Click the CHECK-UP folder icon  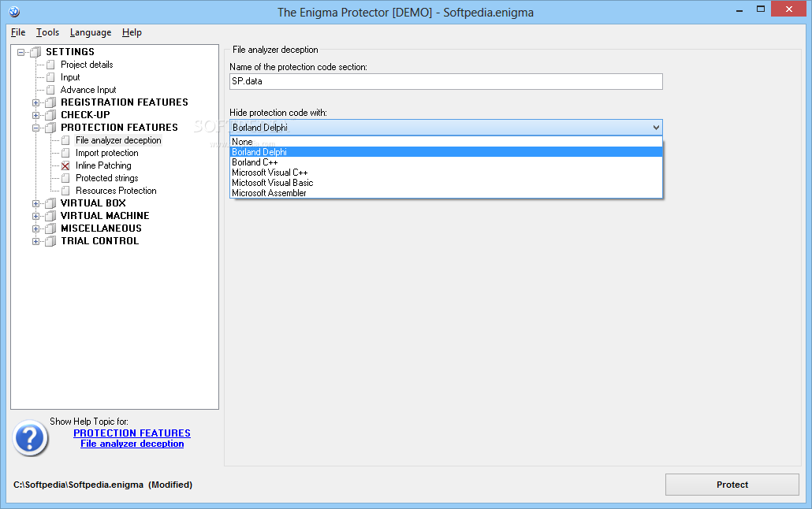pyautogui.click(x=50, y=115)
